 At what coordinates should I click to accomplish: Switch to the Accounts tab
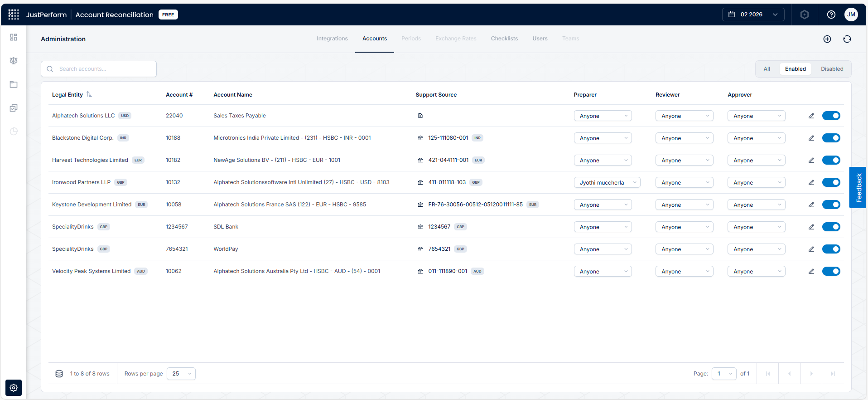(375, 39)
